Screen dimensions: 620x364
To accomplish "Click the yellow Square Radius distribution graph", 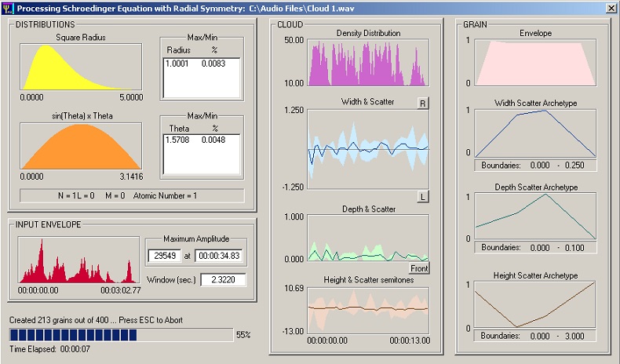I will click(x=81, y=67).
